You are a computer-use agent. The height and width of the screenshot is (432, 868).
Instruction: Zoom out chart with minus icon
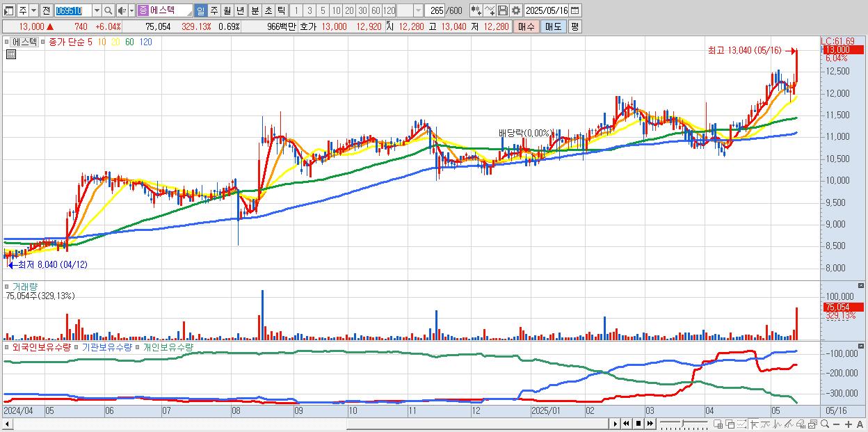[836, 424]
